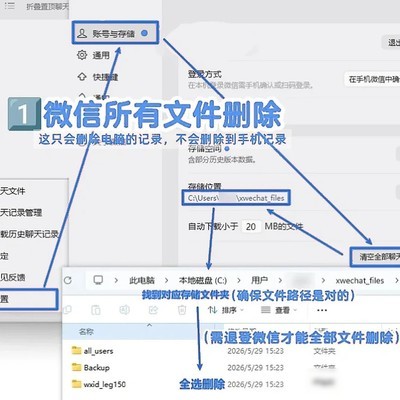This screenshot has width=400, height=400.
Task: Click the computer icon in Explorer address bar
Action: point(98,280)
